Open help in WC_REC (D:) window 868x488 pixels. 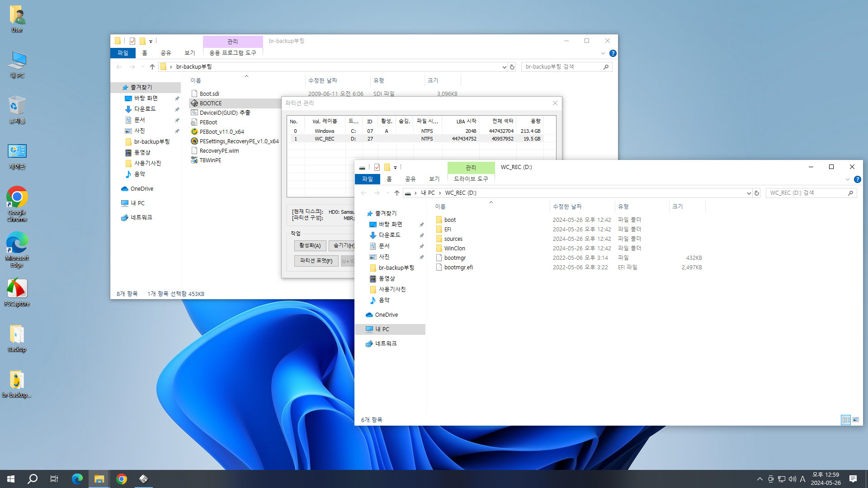857,179
